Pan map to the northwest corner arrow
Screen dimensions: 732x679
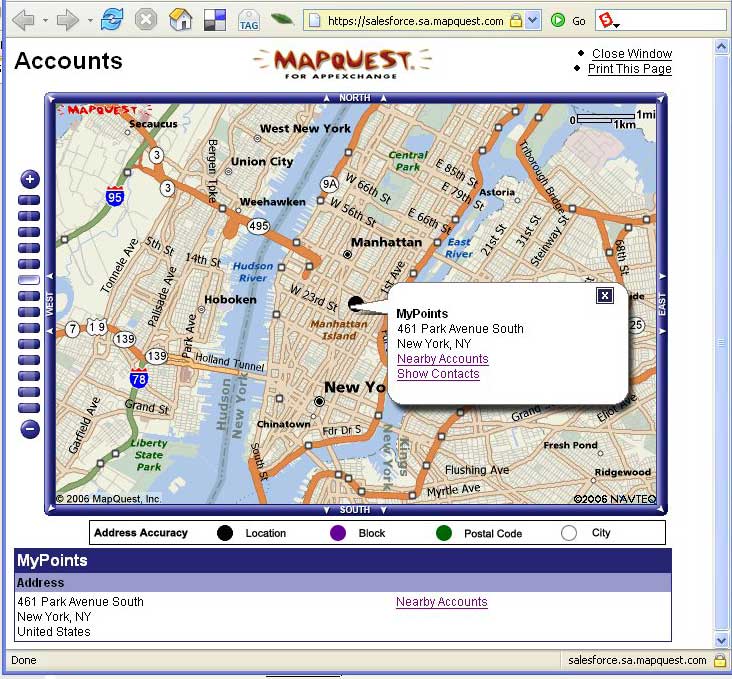click(51, 98)
